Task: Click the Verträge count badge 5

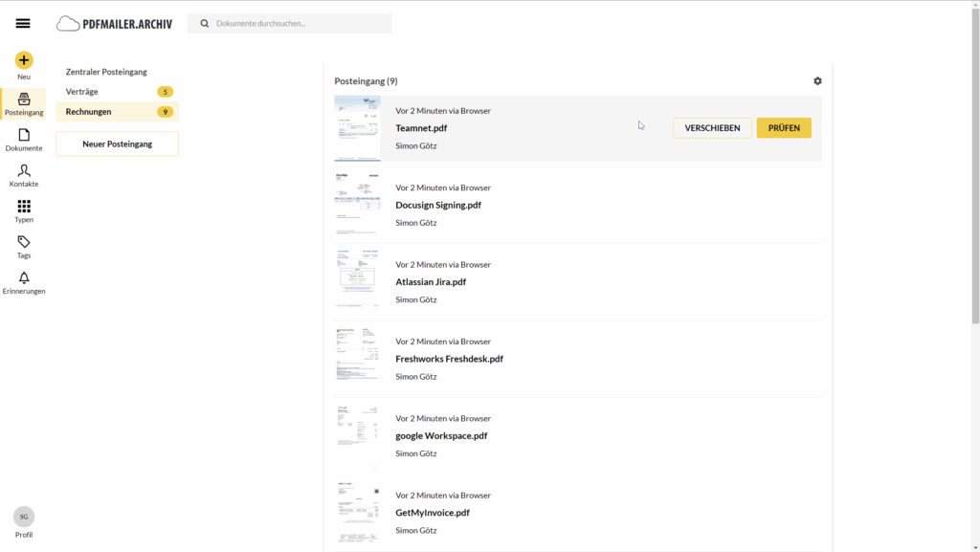Action: tap(165, 92)
